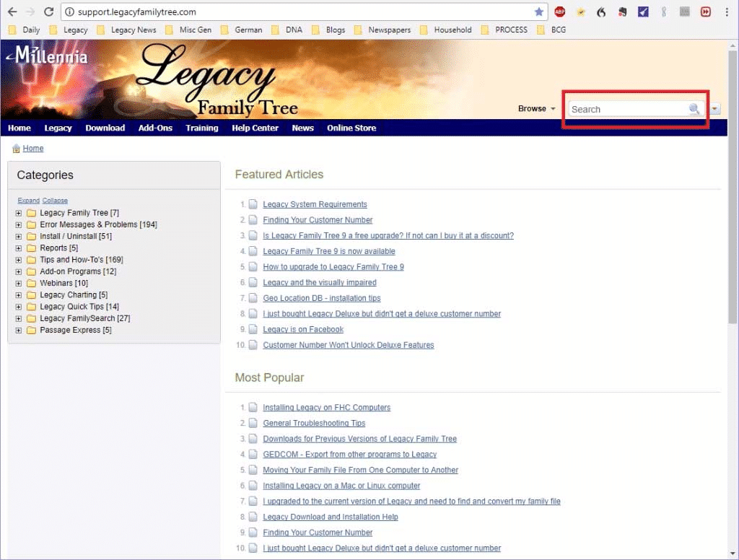This screenshot has height=560, width=739.
Task: Open Finding Your Customer Number featured article
Action: point(318,220)
